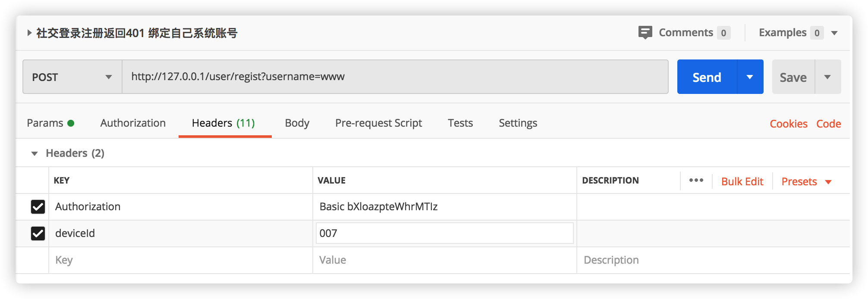This screenshot has height=299, width=868.
Task: Open the Save options dropdown arrow
Action: (827, 77)
